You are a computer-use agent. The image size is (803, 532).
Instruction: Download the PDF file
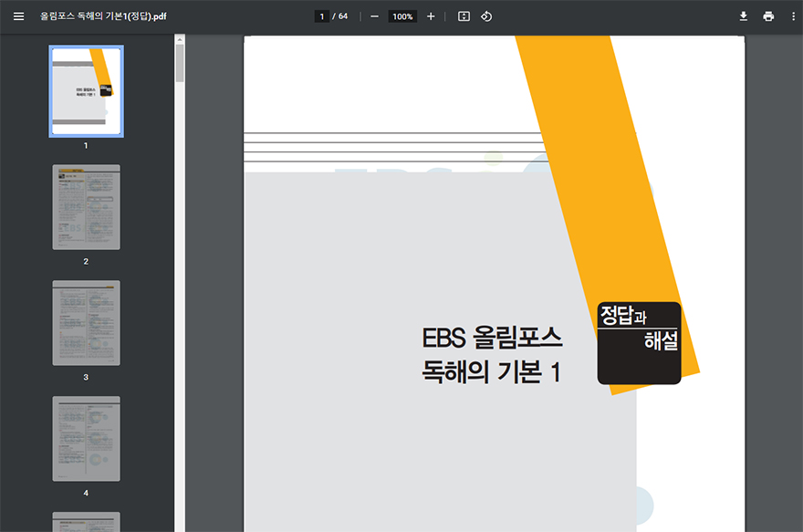point(743,16)
